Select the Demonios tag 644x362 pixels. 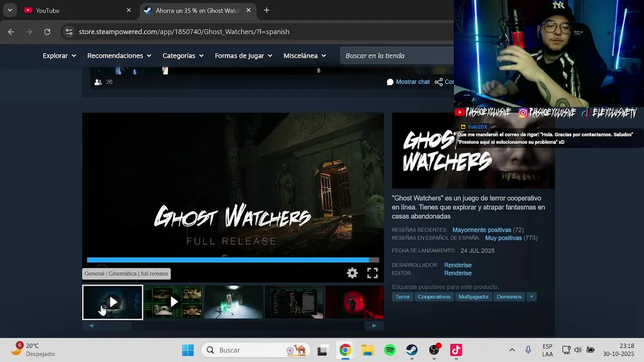509,297
